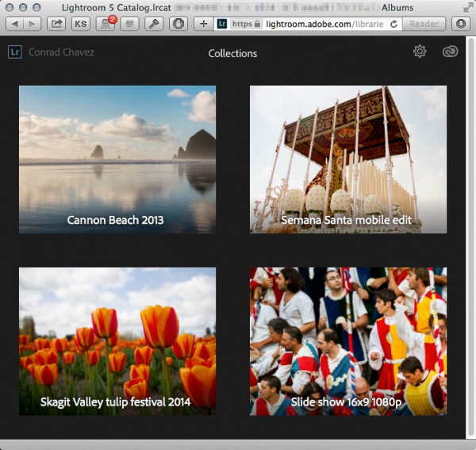Click the key-shaped password extension icon
Screen dimensions: 476x450
[x=155, y=24]
